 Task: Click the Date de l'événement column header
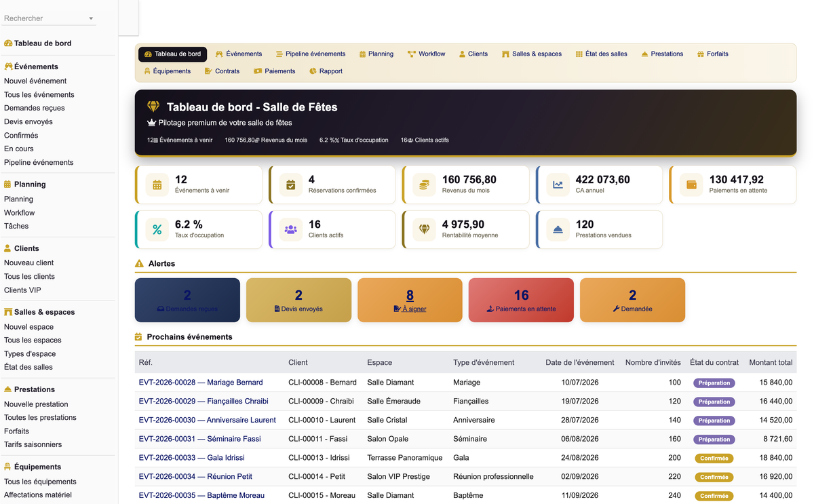pyautogui.click(x=580, y=362)
